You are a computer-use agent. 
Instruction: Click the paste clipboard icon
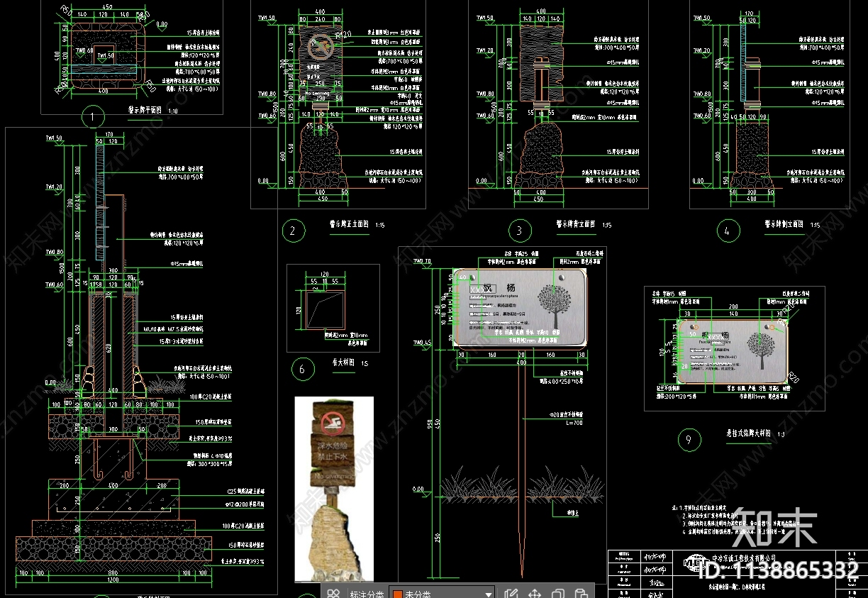581,594
